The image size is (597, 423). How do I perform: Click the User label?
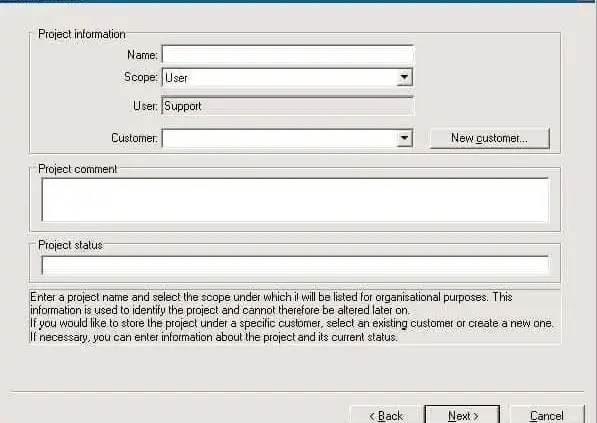[145, 106]
